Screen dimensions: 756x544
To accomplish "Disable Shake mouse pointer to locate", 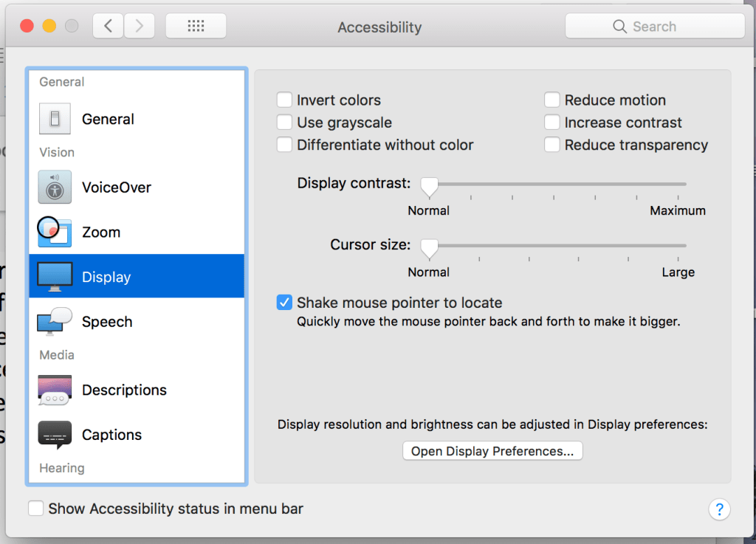I will pyautogui.click(x=284, y=303).
